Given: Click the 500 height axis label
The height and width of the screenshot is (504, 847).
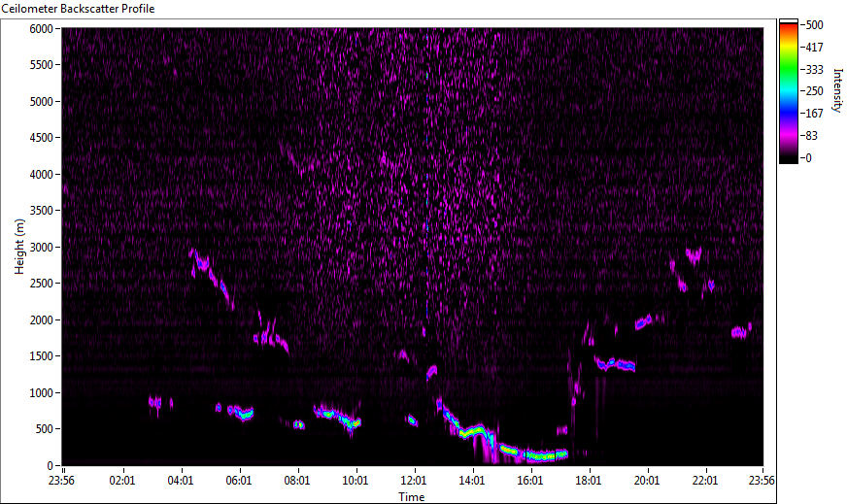Looking at the screenshot, I should (45, 429).
